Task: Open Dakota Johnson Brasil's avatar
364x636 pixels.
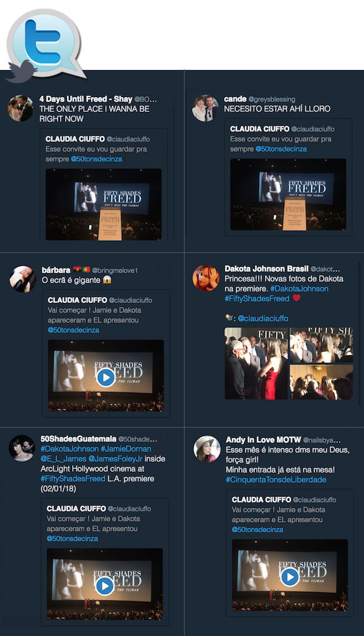Action: click(206, 278)
